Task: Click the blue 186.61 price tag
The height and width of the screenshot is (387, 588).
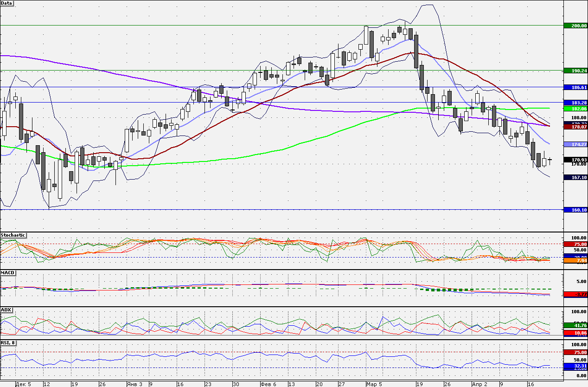Action: pyautogui.click(x=575, y=87)
